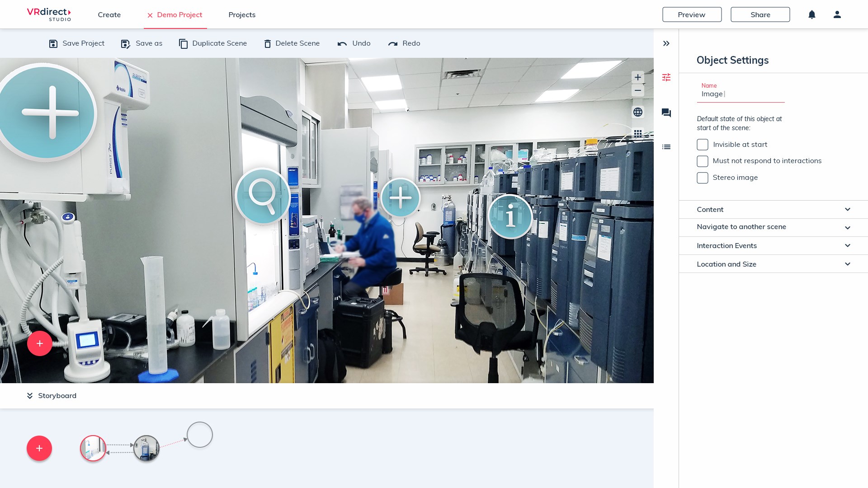
Task: Switch to the Projects tab
Action: click(242, 15)
